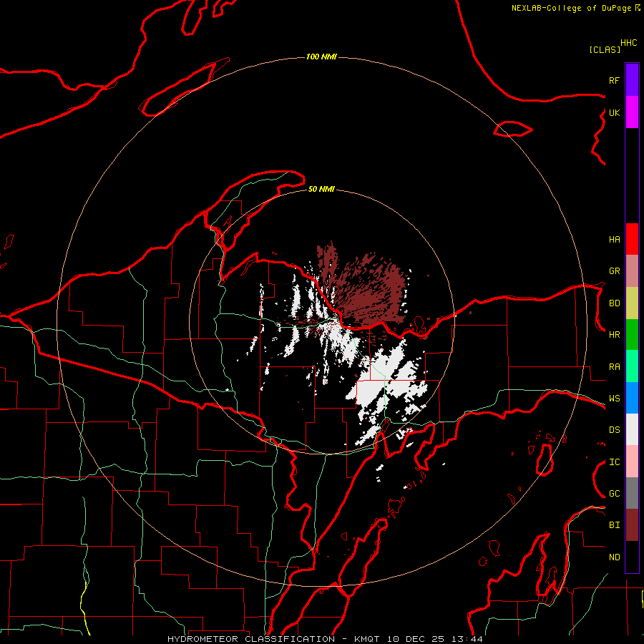This screenshot has width=644, height=644.
Task: Click the IC pink legend swatch
Action: 632,462
